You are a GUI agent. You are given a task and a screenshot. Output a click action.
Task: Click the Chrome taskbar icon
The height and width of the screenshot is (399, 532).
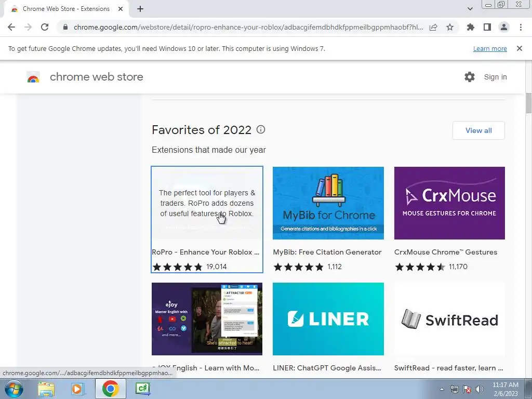click(x=110, y=389)
